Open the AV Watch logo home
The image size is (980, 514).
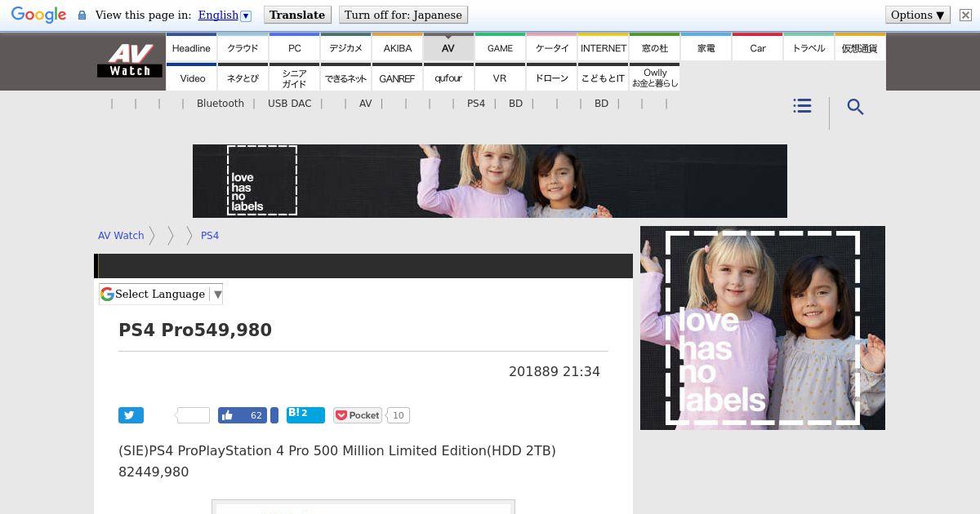(x=130, y=61)
